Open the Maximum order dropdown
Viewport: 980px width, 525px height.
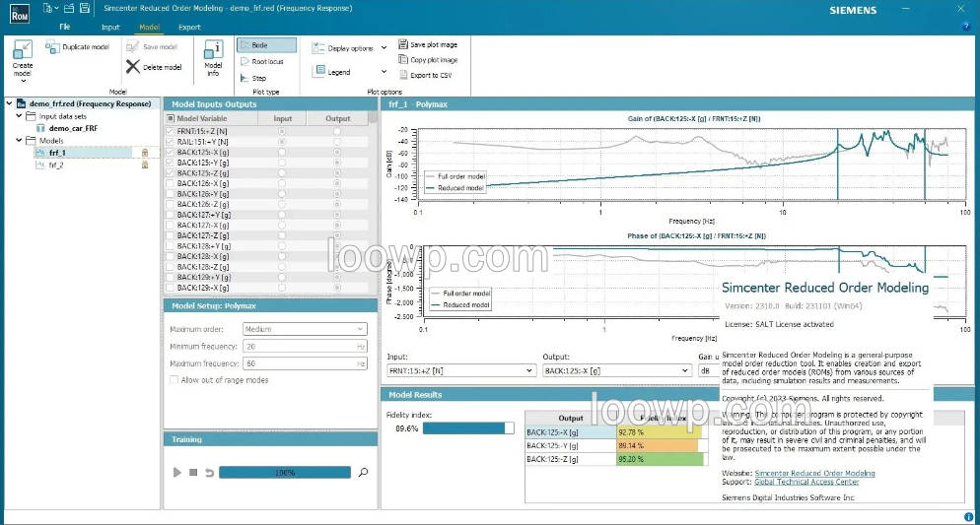pyautogui.click(x=305, y=329)
